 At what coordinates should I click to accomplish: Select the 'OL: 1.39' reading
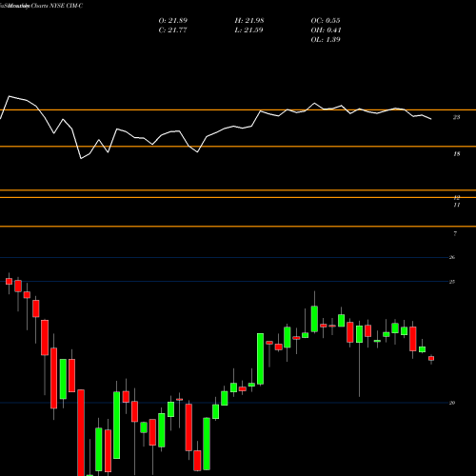[x=326, y=40]
